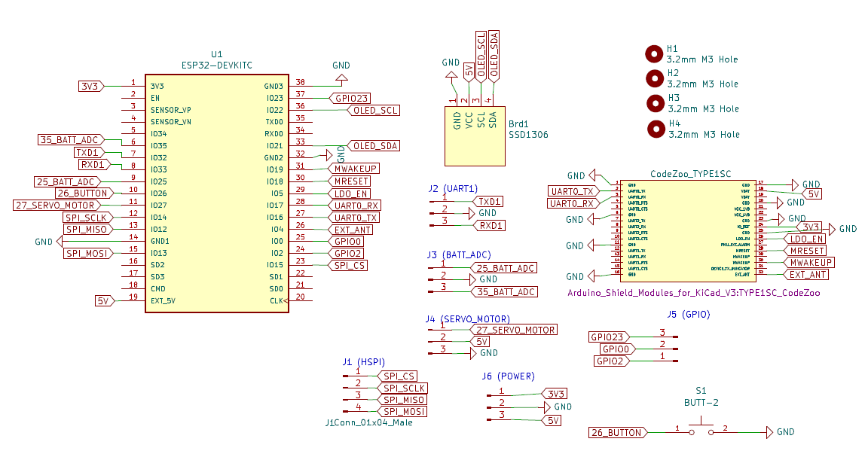The image size is (868, 457).
Task: Select 27_SERVO_MOTOR label left of U1
Action: 57,206
